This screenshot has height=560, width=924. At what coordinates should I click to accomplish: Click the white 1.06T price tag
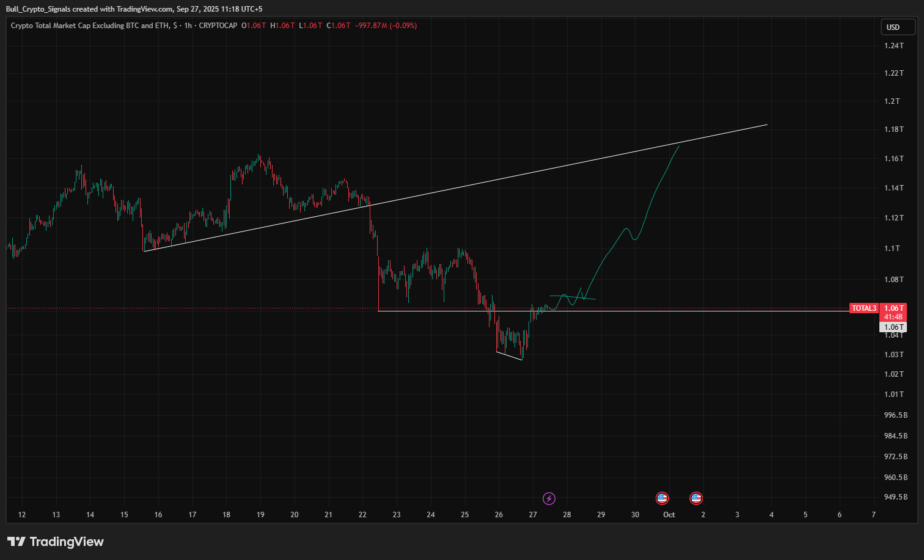pos(893,327)
